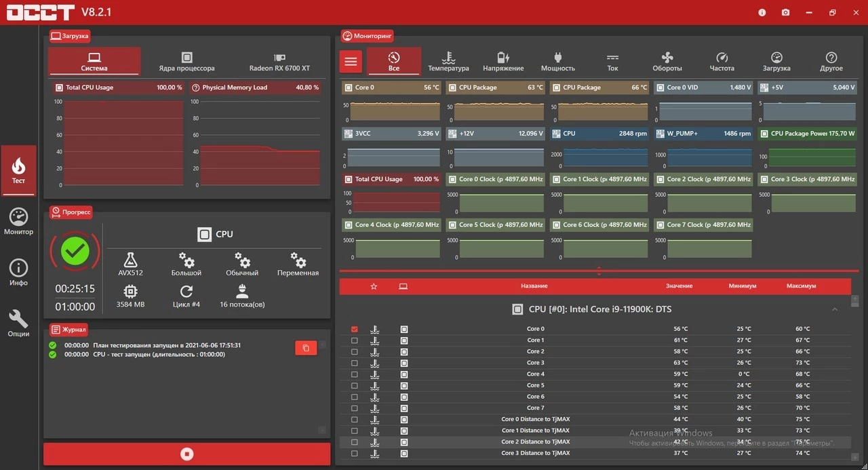Filter monitoring by Напряжение
The height and width of the screenshot is (470, 868).
[x=503, y=61]
